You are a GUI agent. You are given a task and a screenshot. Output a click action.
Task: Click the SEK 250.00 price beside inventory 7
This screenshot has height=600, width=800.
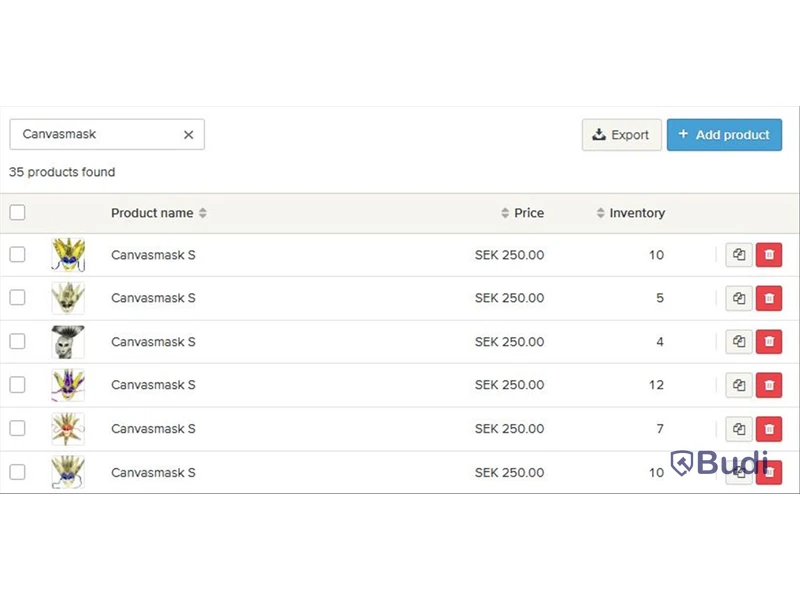509,429
